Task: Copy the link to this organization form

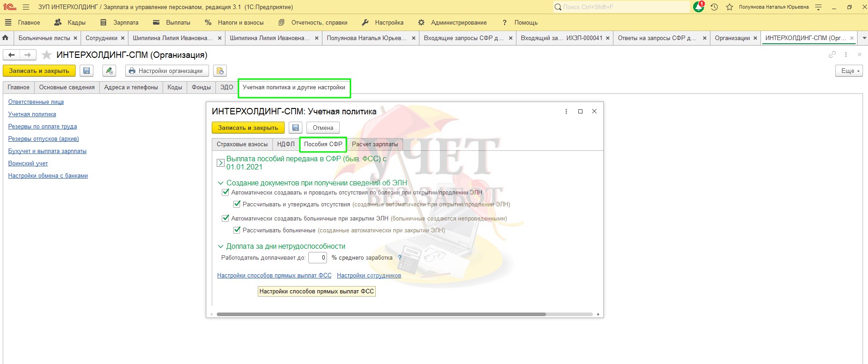Action: (832, 55)
